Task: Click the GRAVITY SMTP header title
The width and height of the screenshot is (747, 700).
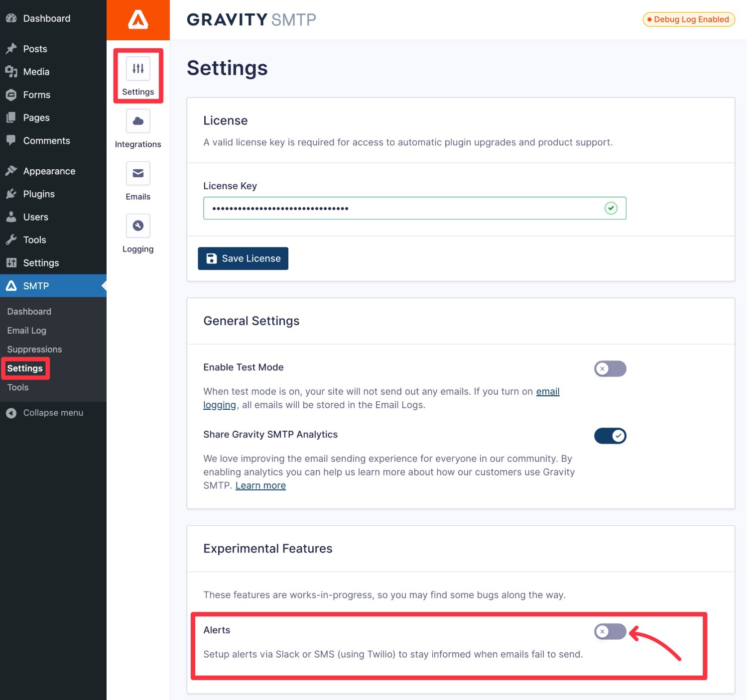Action: point(251,19)
